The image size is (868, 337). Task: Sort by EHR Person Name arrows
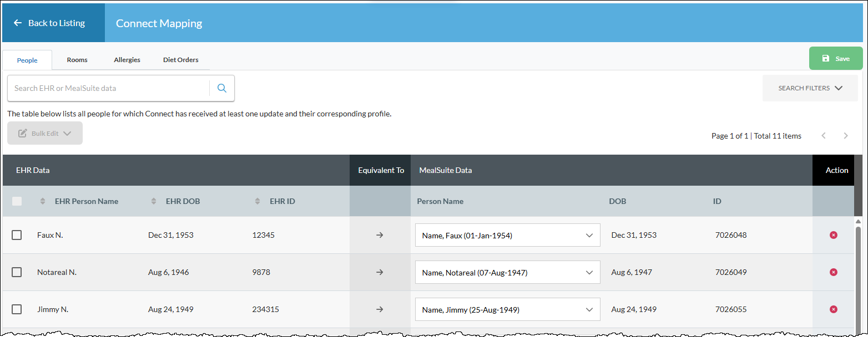pos(43,201)
